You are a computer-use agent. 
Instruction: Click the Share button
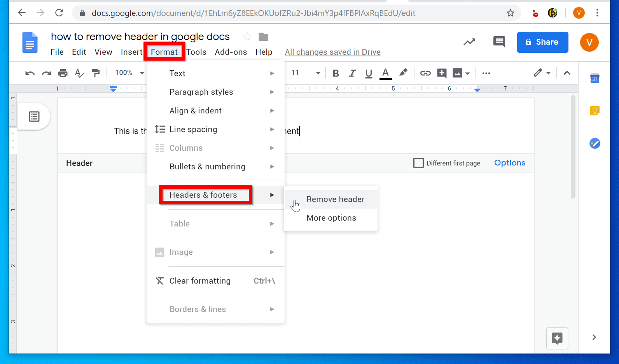pyautogui.click(x=543, y=42)
